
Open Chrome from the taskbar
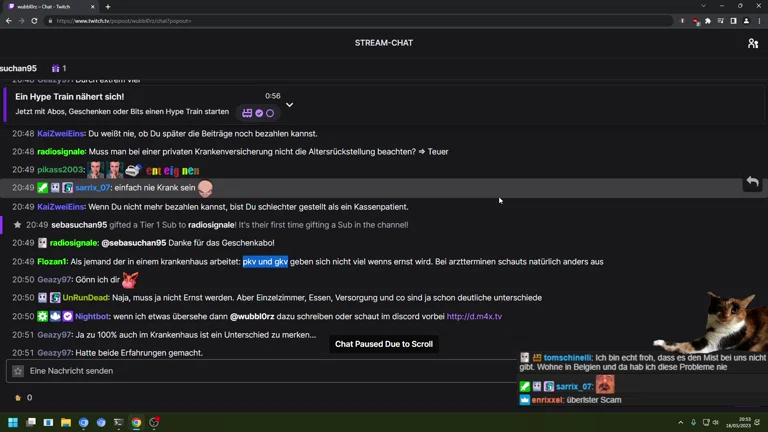pos(136,423)
